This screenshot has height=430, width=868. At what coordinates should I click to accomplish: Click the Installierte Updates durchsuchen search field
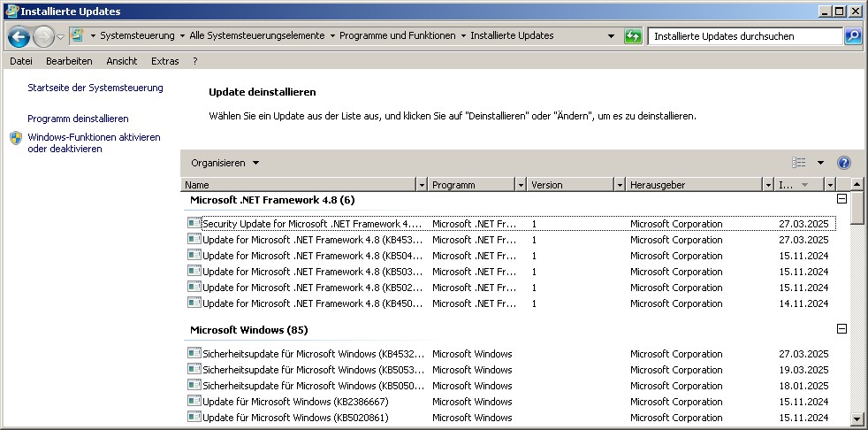tap(746, 36)
